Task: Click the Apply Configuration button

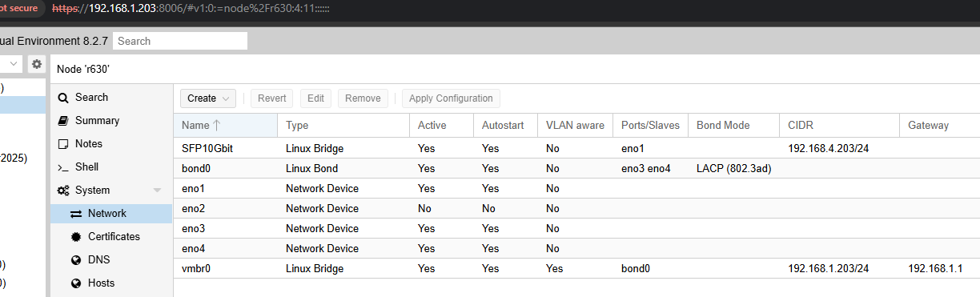Action: 451,98
